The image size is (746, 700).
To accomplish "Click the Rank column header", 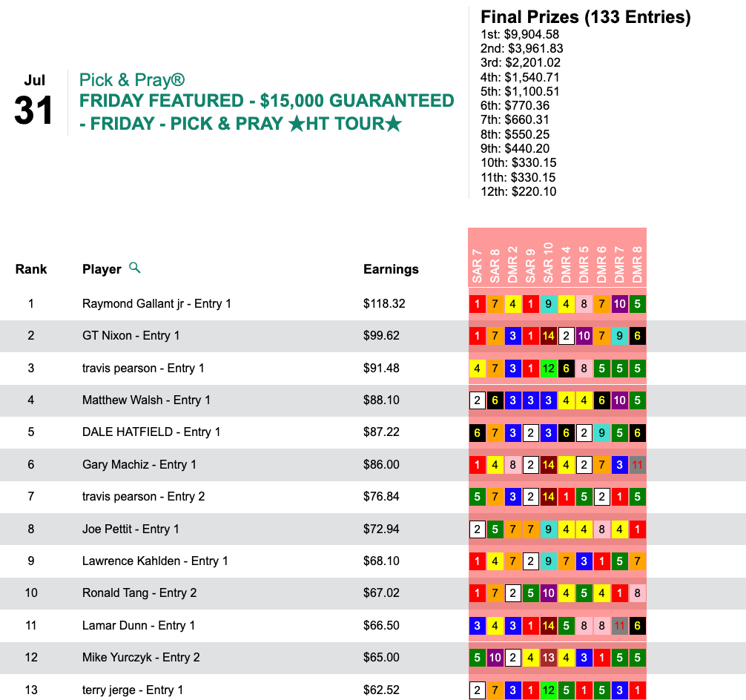I will 31,269.
